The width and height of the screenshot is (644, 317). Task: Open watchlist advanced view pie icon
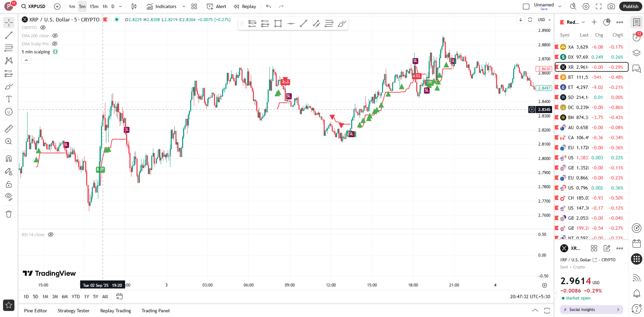click(607, 22)
